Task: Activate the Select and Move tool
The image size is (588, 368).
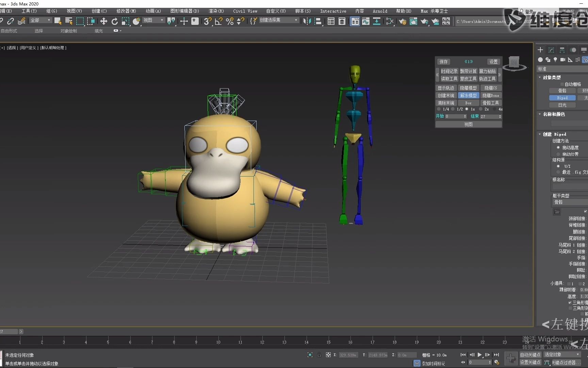Action: point(104,21)
